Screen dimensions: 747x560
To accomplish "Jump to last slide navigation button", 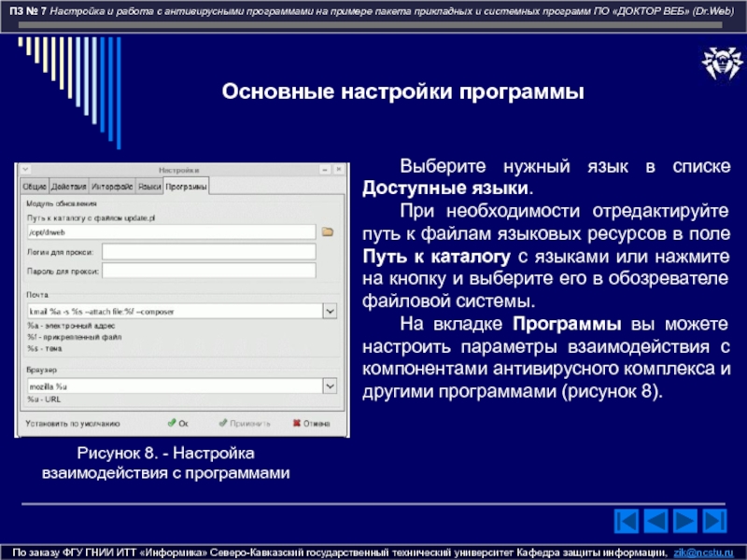I will (714, 521).
